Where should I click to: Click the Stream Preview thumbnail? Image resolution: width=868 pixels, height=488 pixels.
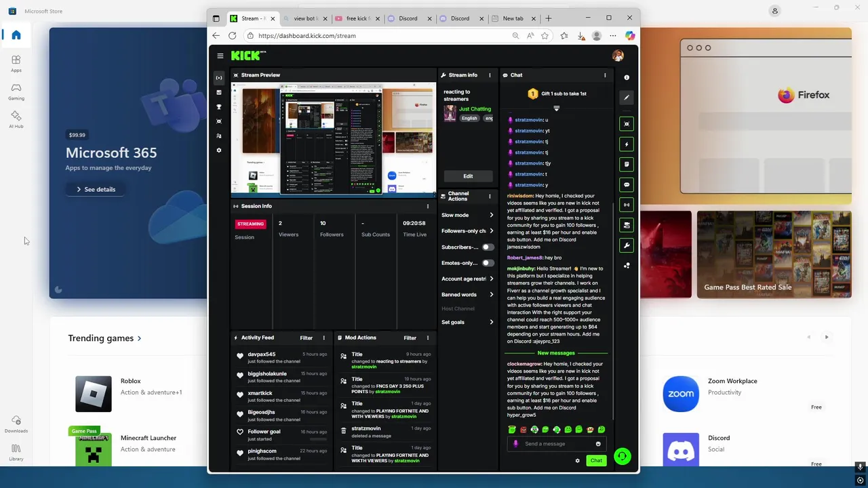click(x=333, y=140)
